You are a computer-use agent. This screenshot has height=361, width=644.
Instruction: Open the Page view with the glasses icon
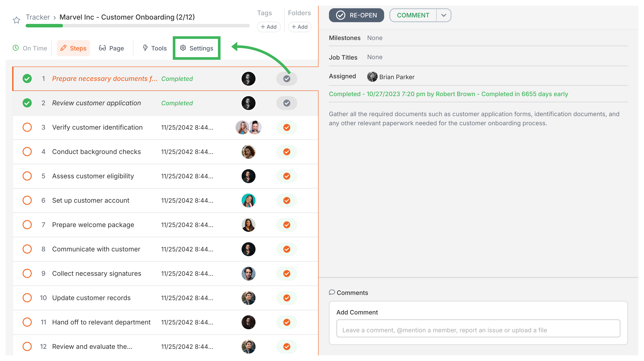[x=103, y=48]
